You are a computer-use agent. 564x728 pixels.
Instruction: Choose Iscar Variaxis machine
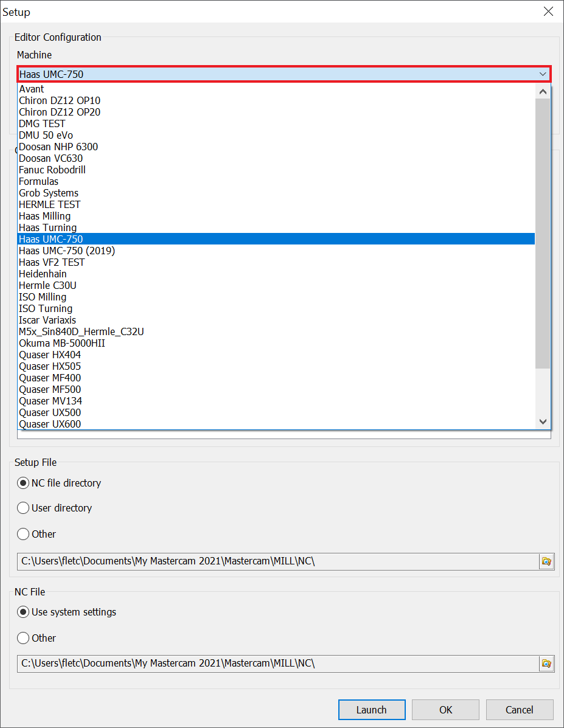pos(276,321)
